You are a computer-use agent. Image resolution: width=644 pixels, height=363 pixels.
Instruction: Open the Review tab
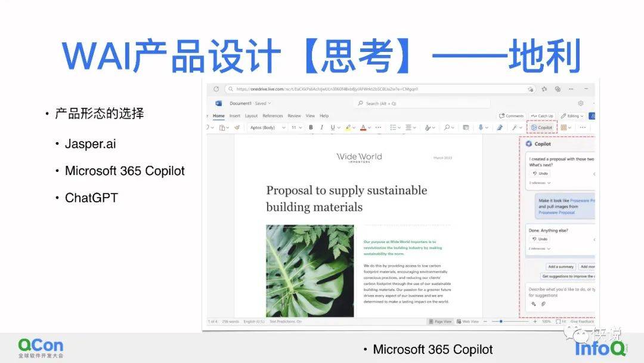(294, 116)
